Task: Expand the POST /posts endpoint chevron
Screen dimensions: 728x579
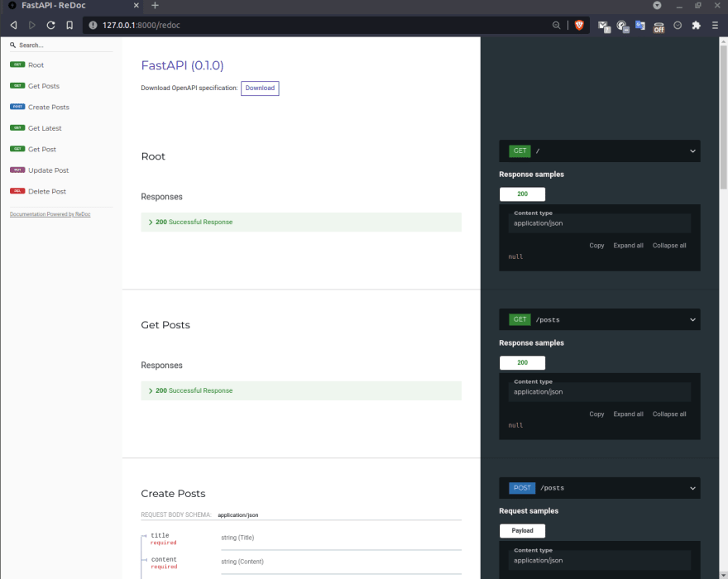Action: click(692, 488)
